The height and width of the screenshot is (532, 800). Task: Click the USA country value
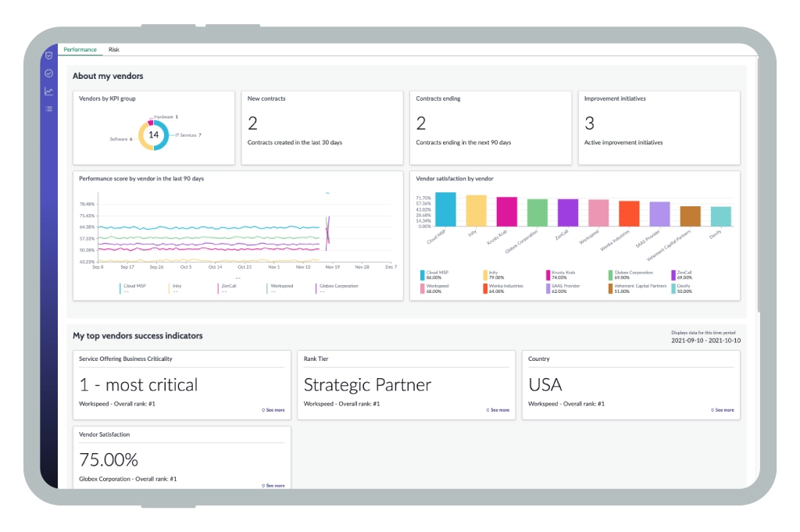click(x=545, y=384)
